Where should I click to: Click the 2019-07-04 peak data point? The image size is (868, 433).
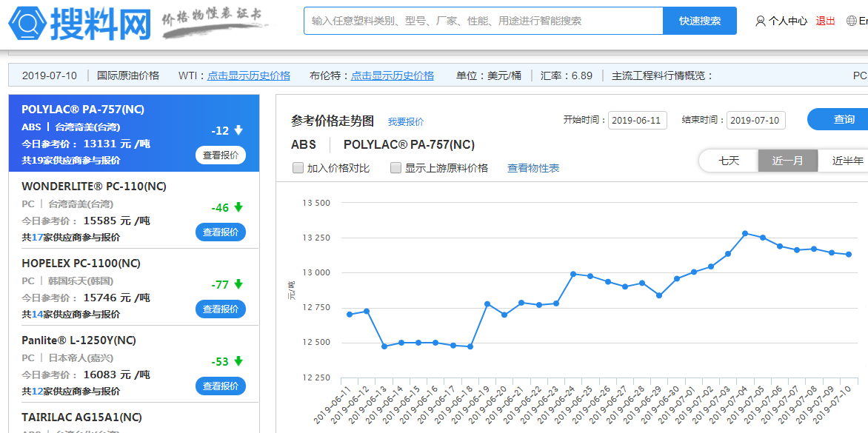(745, 233)
